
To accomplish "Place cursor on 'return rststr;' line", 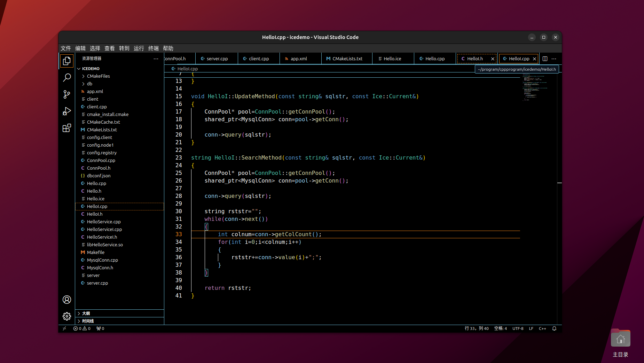I will pos(228,288).
